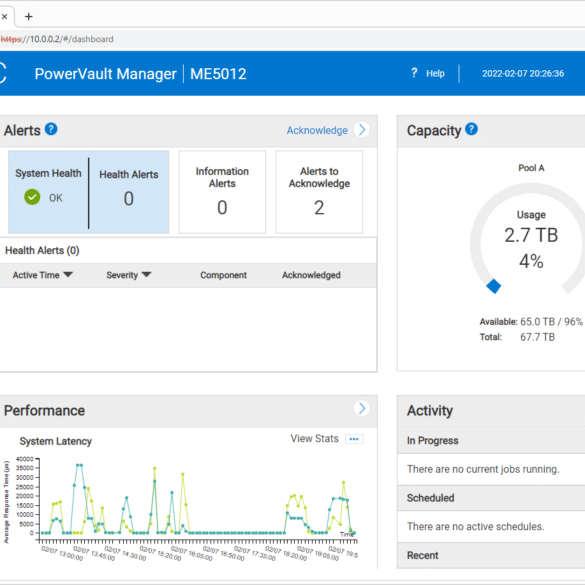Screen dimensions: 585x585
Task: Expand Alerts panel with chevron arrow
Action: coord(362,130)
